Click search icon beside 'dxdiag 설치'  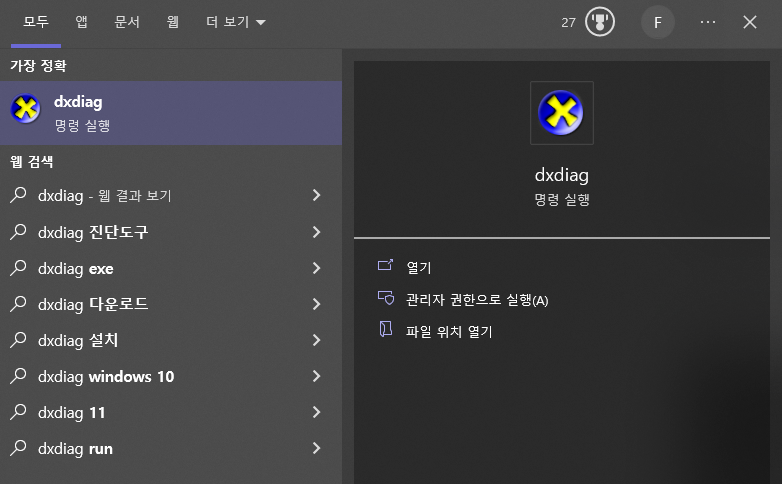point(18,339)
